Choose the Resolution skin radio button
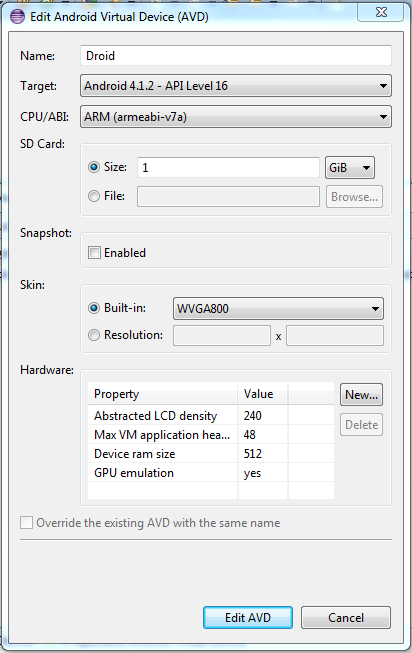This screenshot has height=653, width=412. point(94,335)
